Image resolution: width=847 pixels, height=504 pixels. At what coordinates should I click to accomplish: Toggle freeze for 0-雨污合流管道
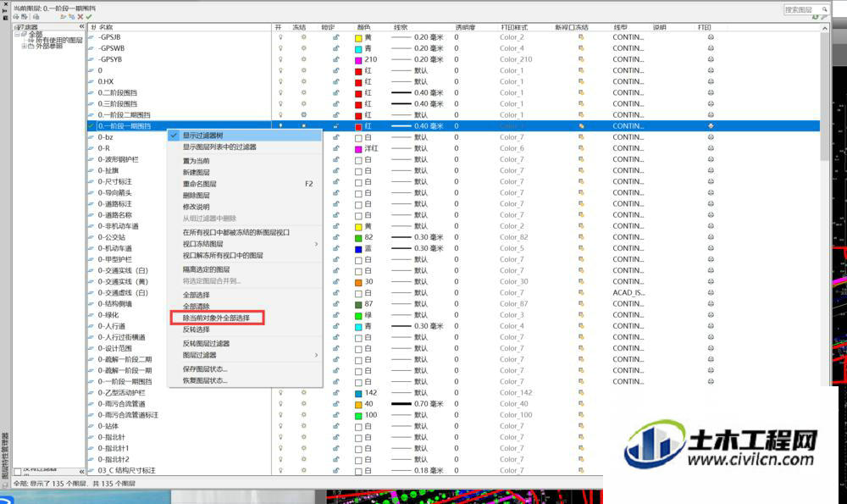303,404
